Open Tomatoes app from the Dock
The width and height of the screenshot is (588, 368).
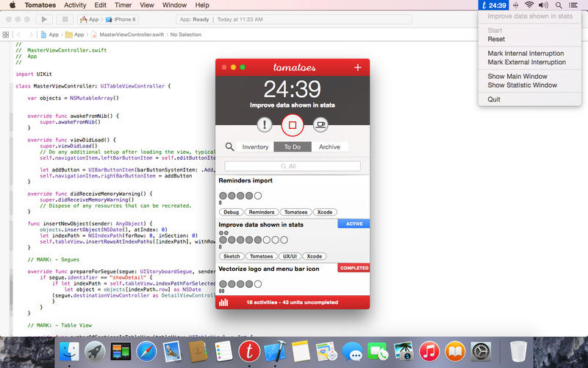[249, 352]
